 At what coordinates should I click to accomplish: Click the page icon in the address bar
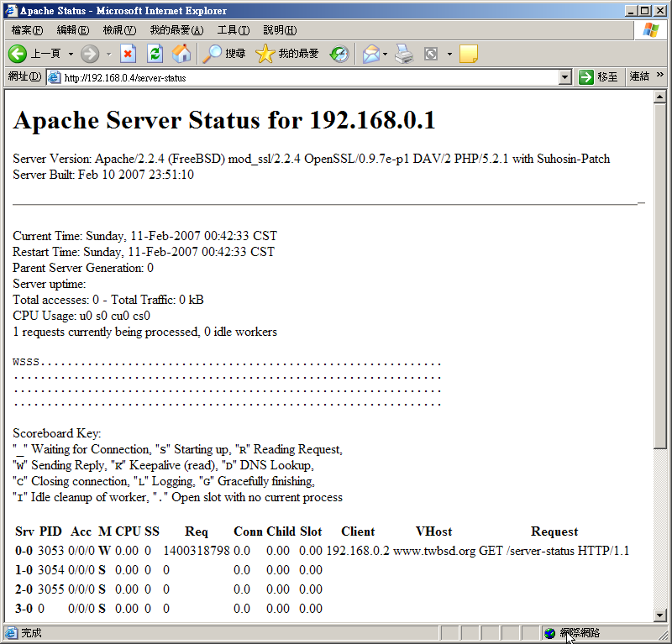(x=54, y=77)
